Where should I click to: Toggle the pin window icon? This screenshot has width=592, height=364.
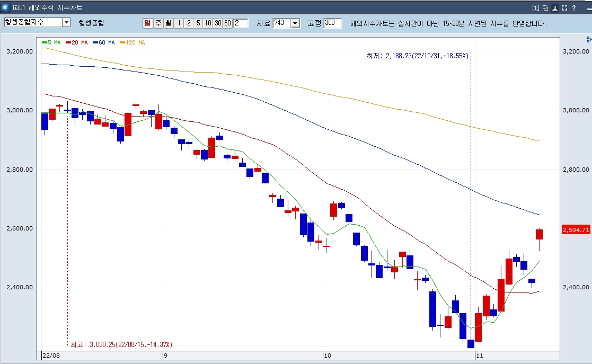point(554,8)
